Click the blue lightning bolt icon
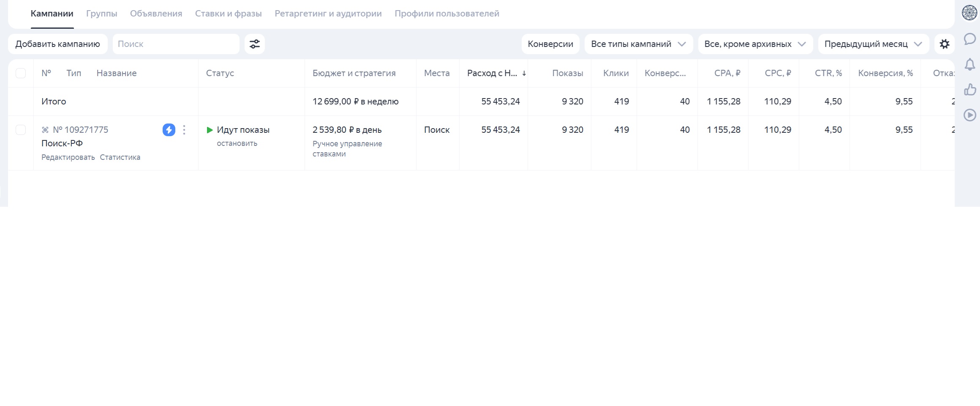 coord(169,130)
